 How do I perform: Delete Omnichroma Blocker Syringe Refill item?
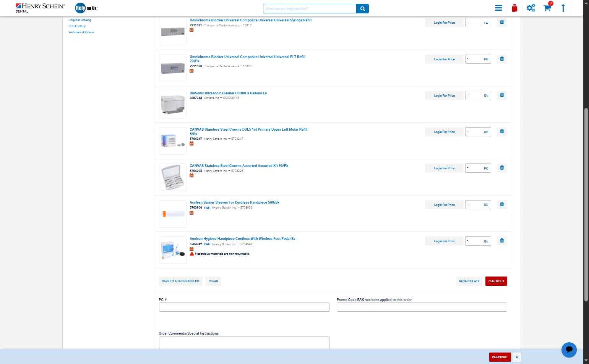pyautogui.click(x=502, y=22)
